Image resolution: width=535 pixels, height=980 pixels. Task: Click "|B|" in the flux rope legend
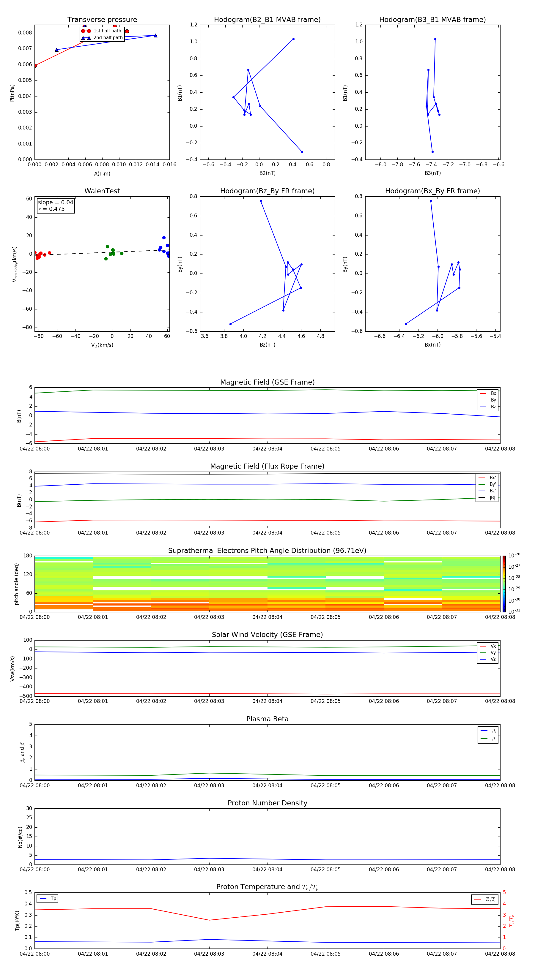[x=492, y=498]
